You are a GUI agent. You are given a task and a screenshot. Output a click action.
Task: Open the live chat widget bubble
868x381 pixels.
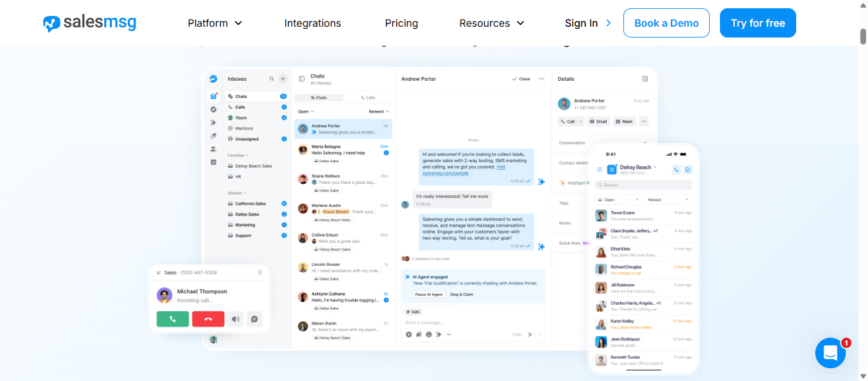pyautogui.click(x=831, y=353)
